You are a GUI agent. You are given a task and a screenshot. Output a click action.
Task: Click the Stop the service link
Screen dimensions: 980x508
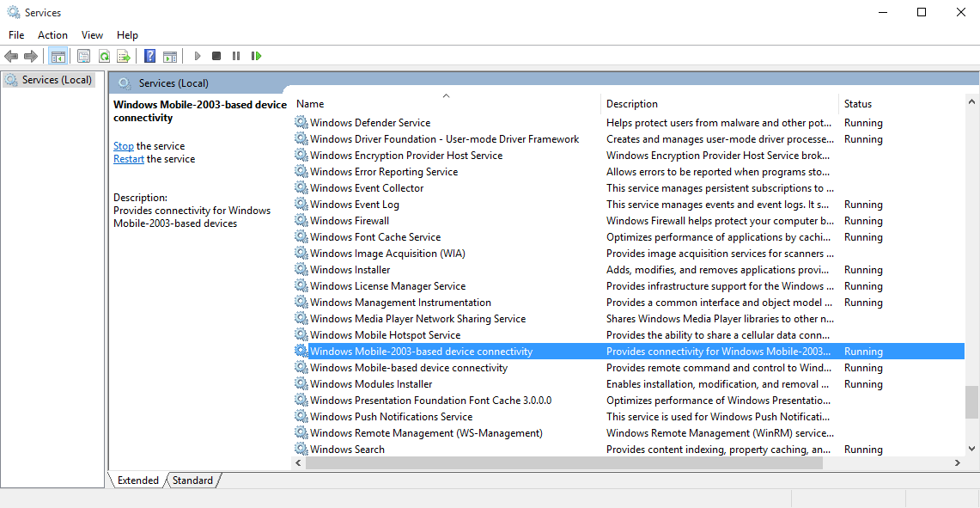(123, 146)
